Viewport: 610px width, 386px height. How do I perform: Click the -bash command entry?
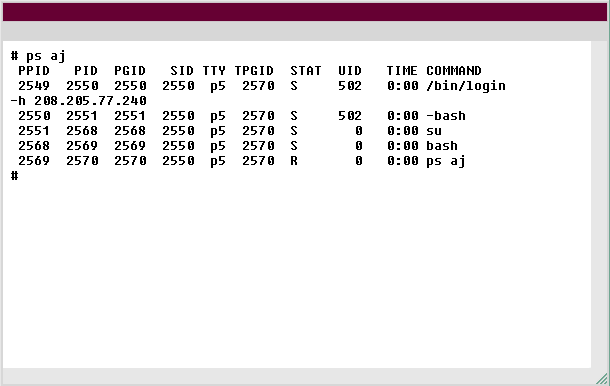(x=446, y=116)
